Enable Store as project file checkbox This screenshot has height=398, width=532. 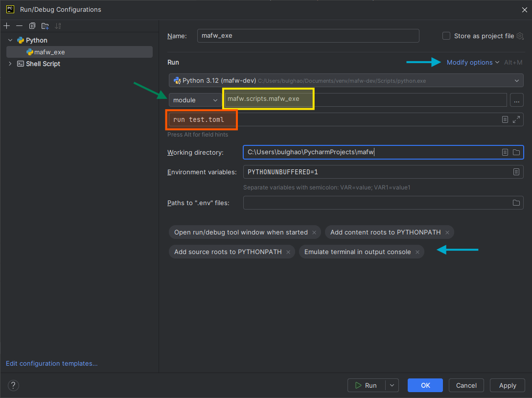tap(446, 36)
